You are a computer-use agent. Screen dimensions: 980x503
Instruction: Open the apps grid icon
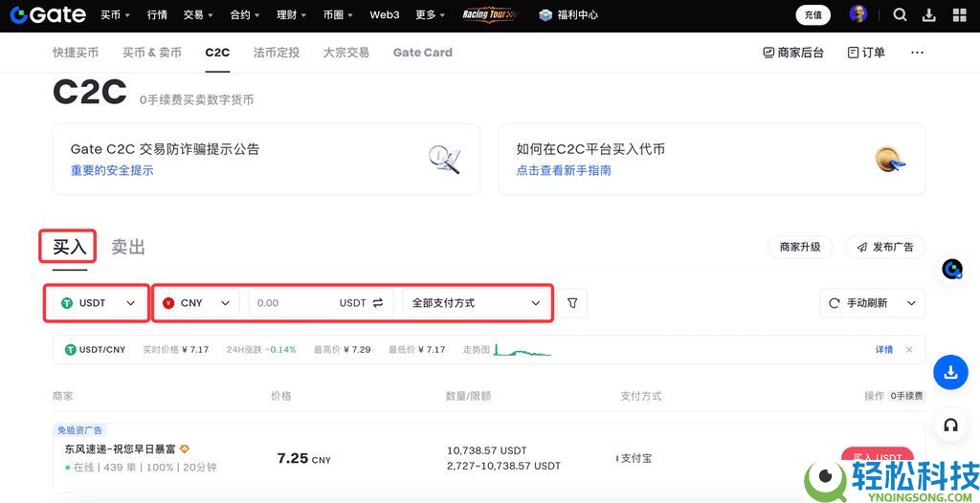click(x=959, y=15)
